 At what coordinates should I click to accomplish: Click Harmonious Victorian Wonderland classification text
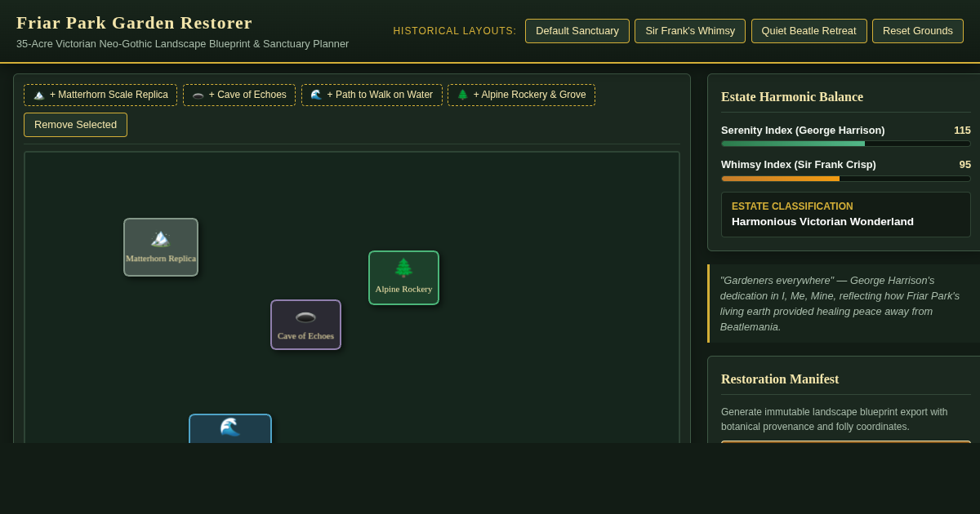click(822, 222)
